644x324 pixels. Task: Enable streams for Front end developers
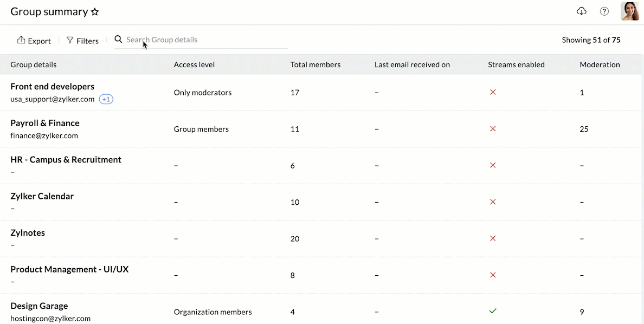pos(493,92)
